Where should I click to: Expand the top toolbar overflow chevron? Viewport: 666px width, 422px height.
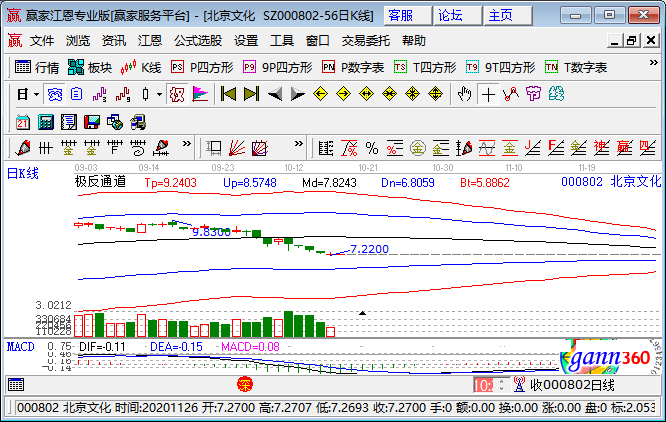pyautogui.click(x=654, y=63)
